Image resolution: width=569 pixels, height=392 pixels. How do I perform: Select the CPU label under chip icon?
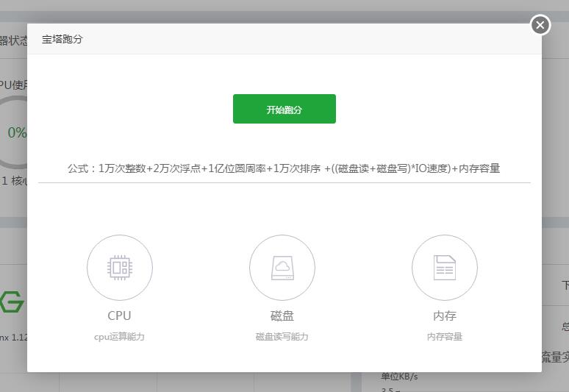pos(119,316)
